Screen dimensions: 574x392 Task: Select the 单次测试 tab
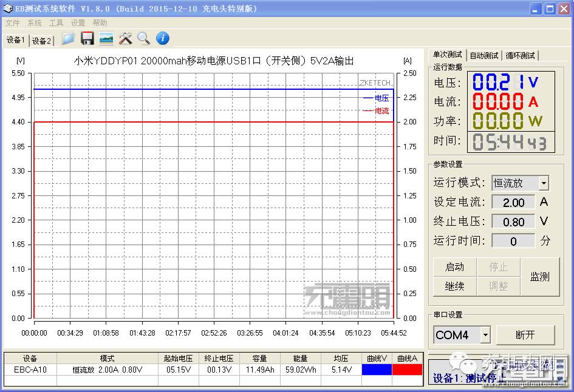tap(447, 55)
